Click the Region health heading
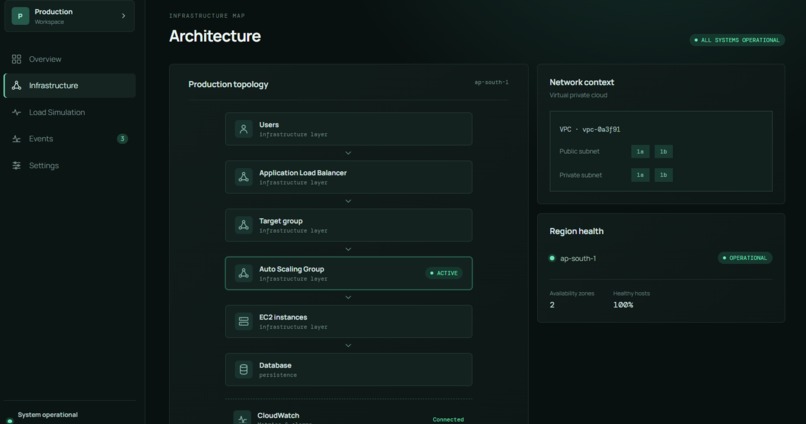This screenshot has height=424, width=806. pos(576,231)
